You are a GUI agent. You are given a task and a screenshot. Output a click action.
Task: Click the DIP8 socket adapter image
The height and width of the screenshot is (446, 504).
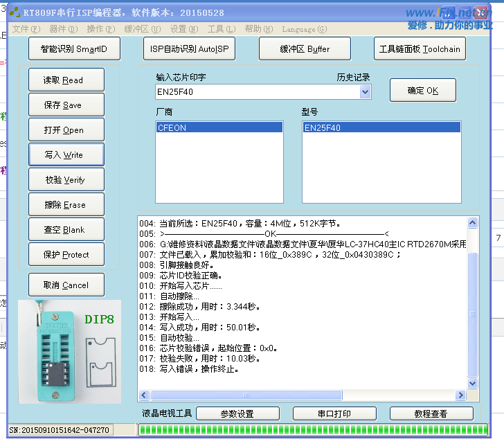coord(69,352)
